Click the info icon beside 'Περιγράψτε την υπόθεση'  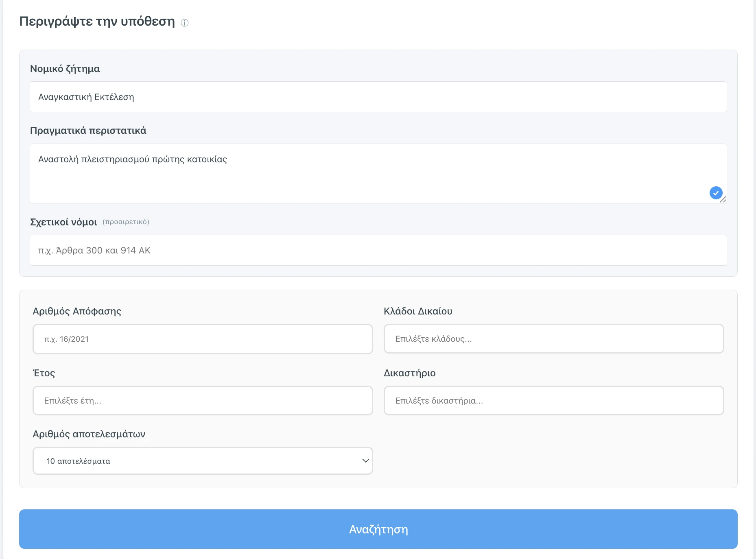coord(185,23)
